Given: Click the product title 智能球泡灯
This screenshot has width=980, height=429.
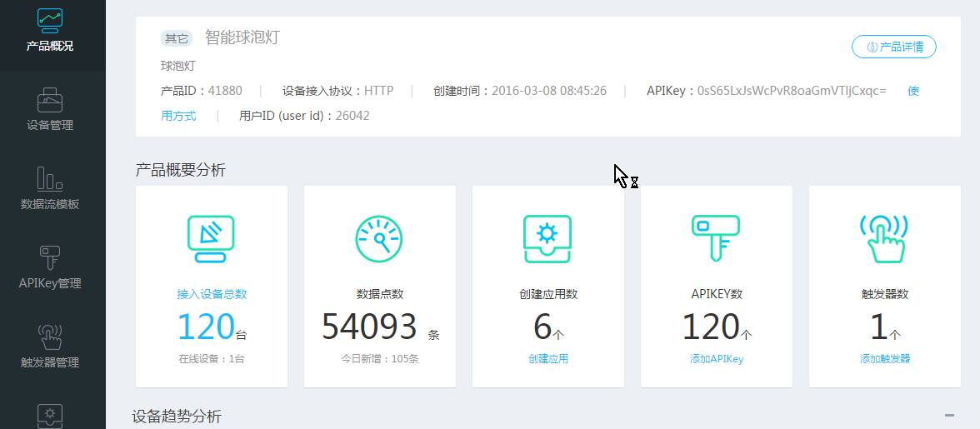Looking at the screenshot, I should (242, 37).
